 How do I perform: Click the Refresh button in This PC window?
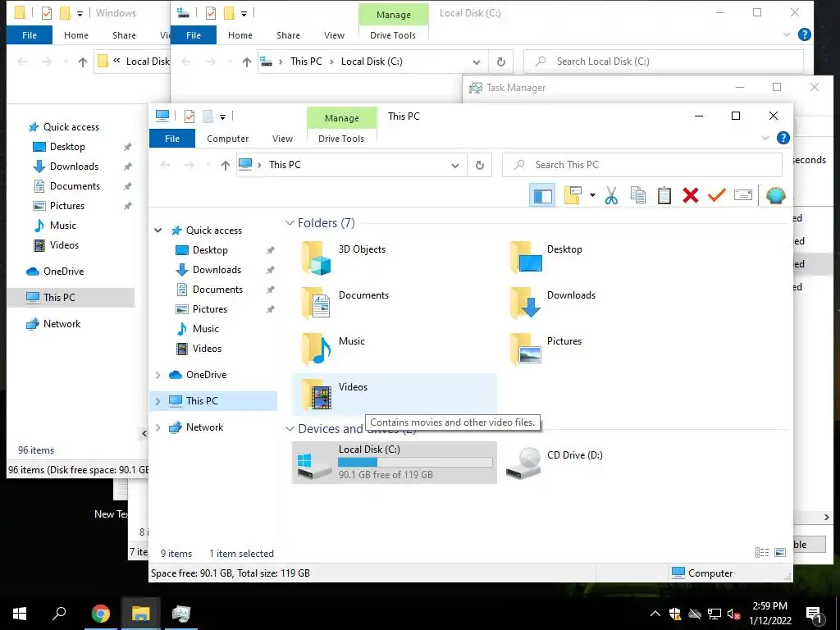pos(480,165)
